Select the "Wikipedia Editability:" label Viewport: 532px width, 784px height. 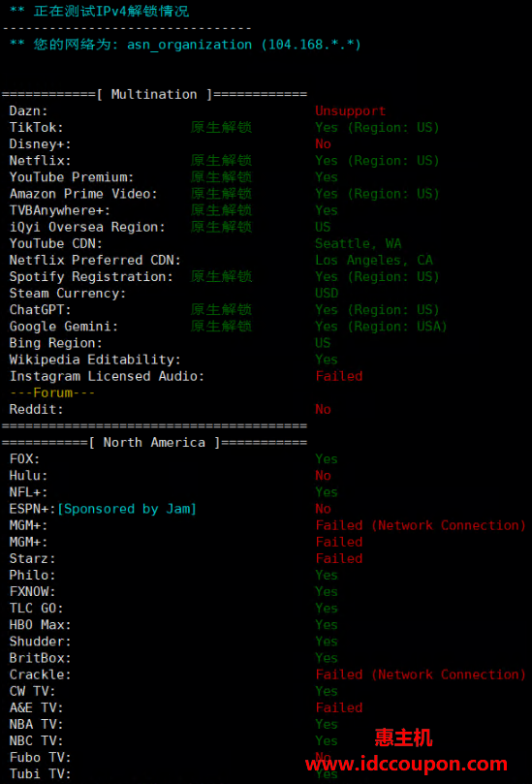[95, 360]
